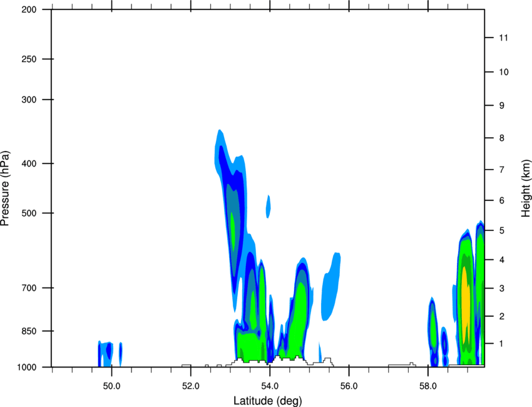Click the 56.0 latitude label
The height and width of the screenshot is (407, 532).
pos(349,386)
